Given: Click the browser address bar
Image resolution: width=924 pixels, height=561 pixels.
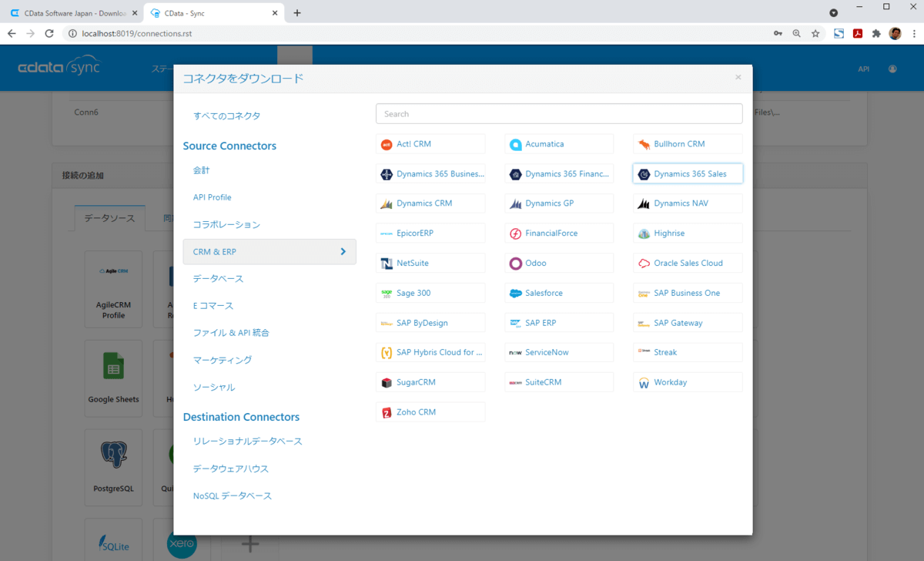Looking at the screenshot, I should 416,34.
